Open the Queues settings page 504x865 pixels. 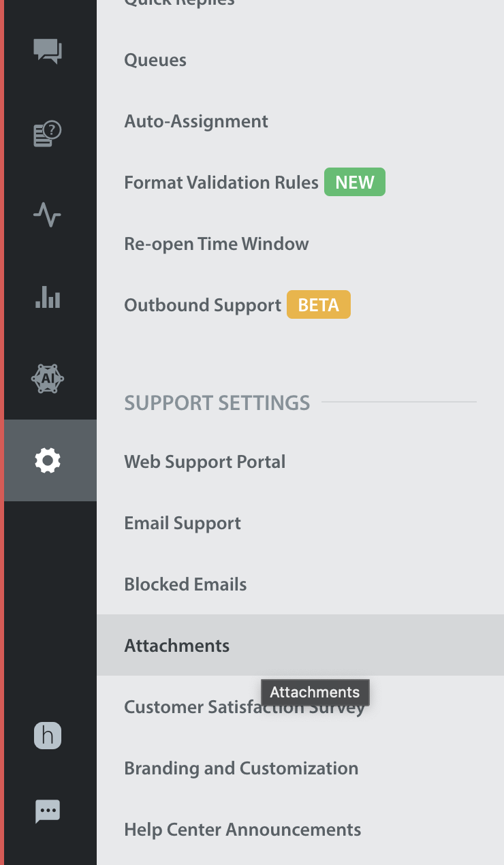[155, 60]
